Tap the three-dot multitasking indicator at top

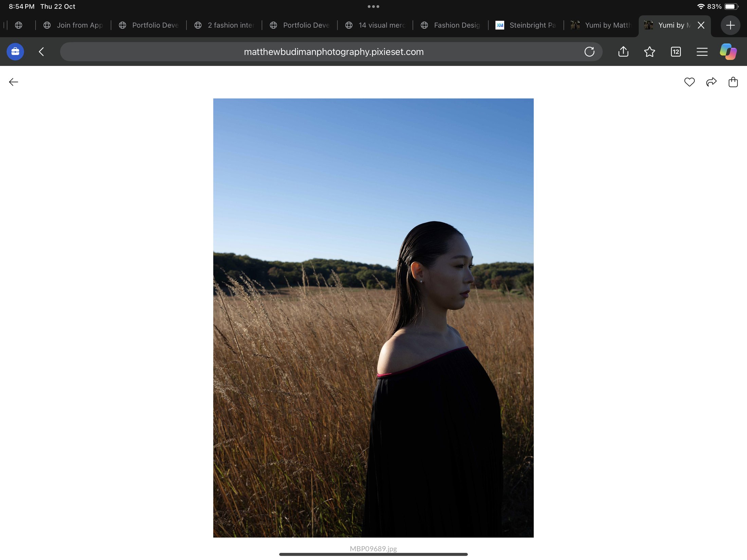373,6
